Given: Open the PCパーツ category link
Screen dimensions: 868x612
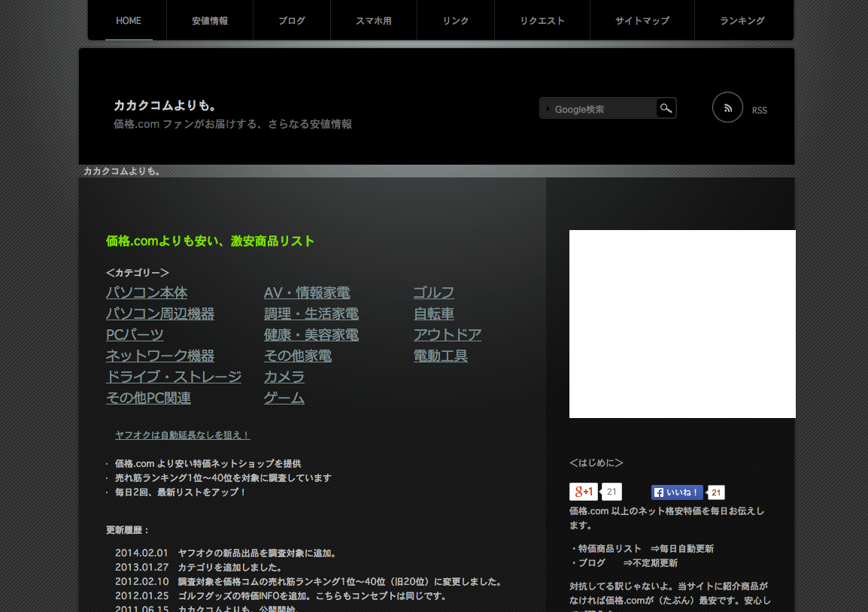Looking at the screenshot, I should (135, 335).
